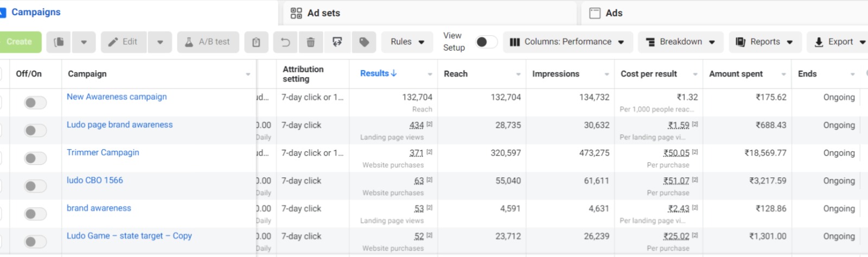Open Columns: Performance dropdown

click(x=567, y=42)
